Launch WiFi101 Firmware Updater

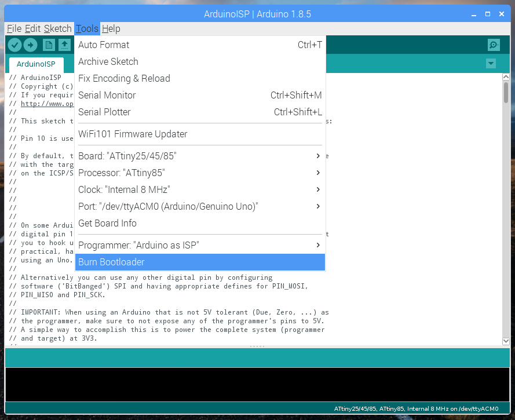click(200, 134)
